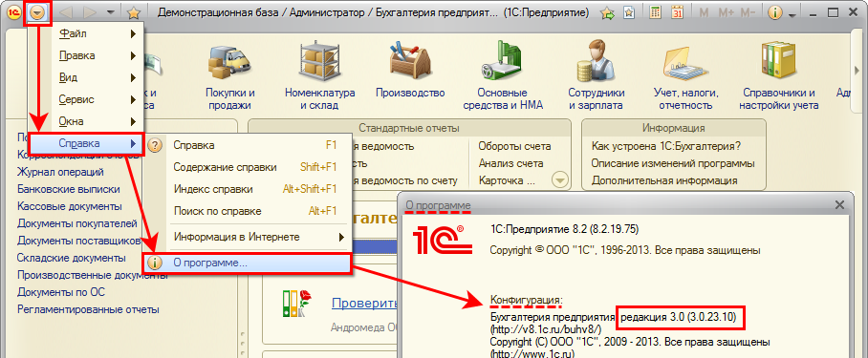Open Покупки и продажи section truck icon
The height and width of the screenshot is (358, 868).
tap(229, 61)
